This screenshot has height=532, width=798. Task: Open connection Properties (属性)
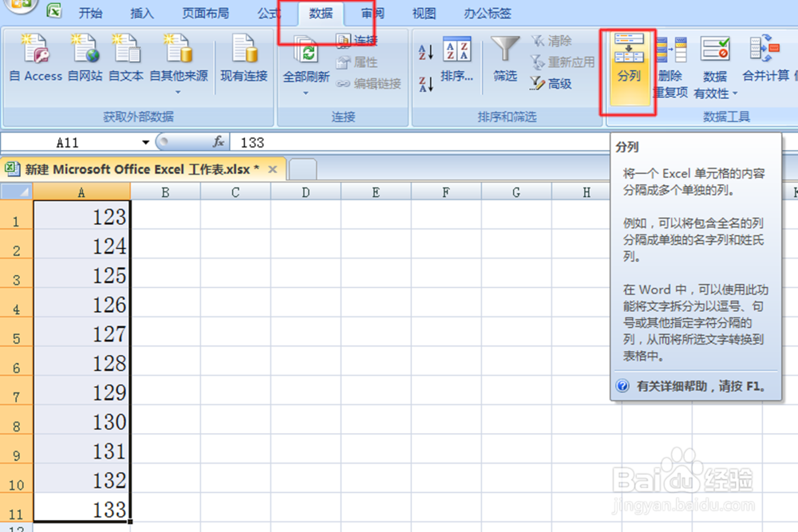(x=357, y=62)
